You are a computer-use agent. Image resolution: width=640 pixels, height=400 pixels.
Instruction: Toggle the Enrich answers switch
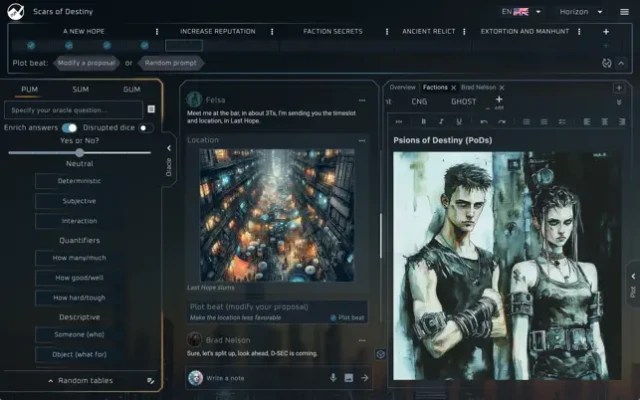pyautogui.click(x=70, y=128)
